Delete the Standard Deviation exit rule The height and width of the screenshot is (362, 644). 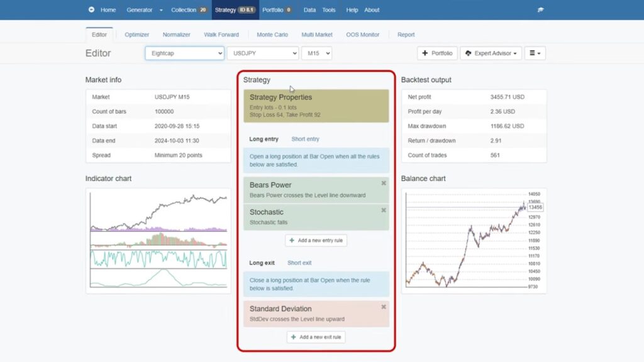pyautogui.click(x=383, y=307)
